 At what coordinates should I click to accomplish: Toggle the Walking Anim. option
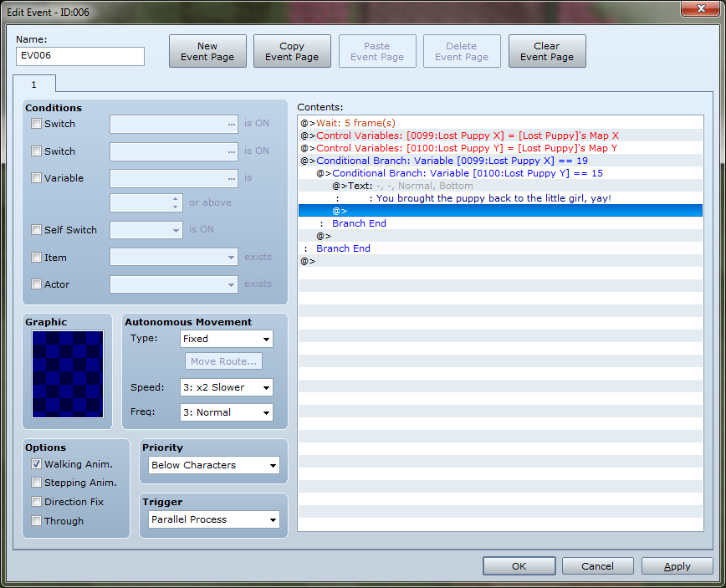[x=36, y=464]
